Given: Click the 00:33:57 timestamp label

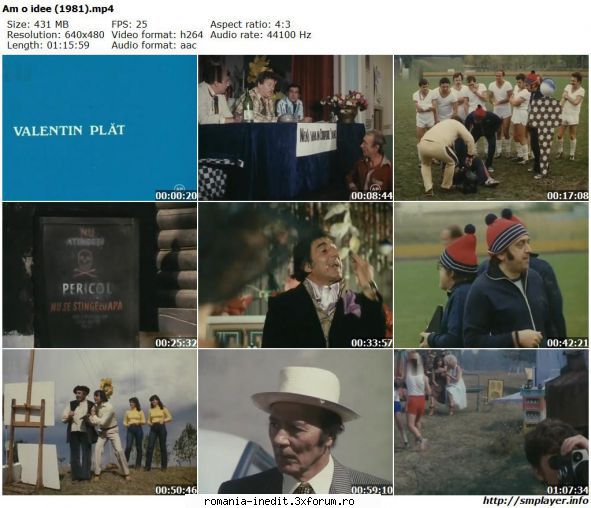Looking at the screenshot, I should tap(372, 343).
